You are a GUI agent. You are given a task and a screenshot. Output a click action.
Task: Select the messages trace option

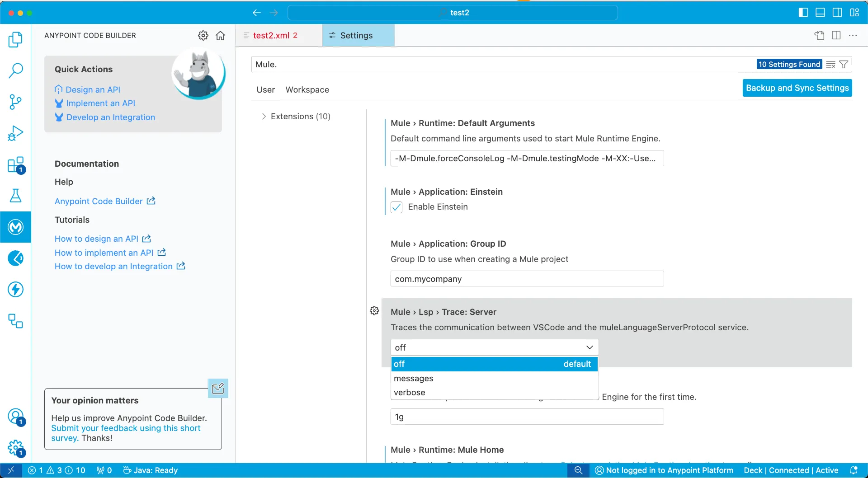[x=494, y=379]
